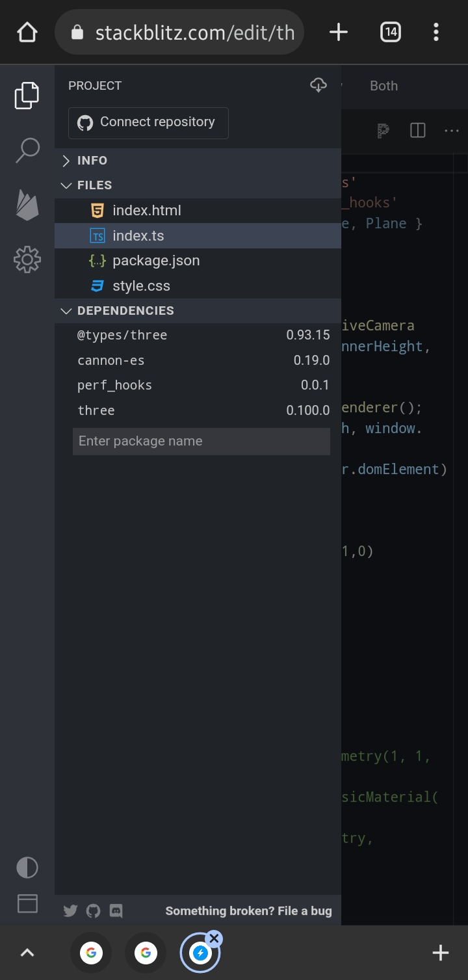This screenshot has width=468, height=980.
Task: Open StackBlitz on GitHub
Action: click(x=93, y=910)
